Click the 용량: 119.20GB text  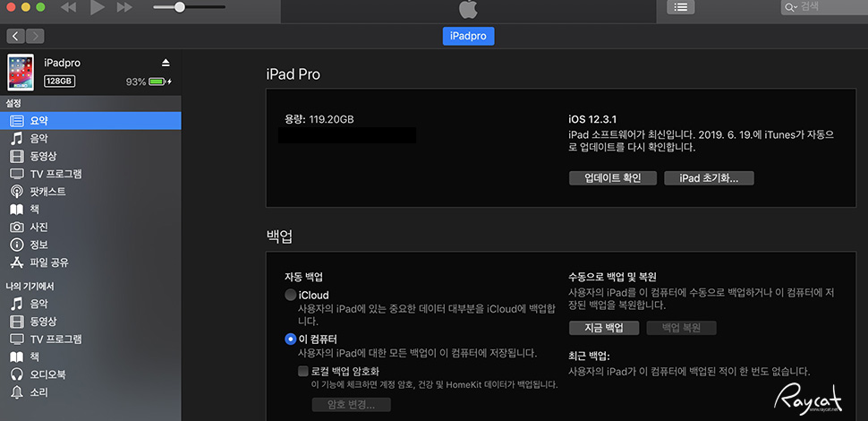(319, 119)
